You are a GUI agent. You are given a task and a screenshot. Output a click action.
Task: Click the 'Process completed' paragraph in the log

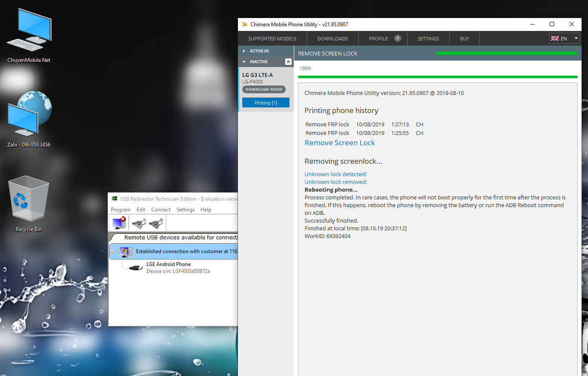point(435,205)
